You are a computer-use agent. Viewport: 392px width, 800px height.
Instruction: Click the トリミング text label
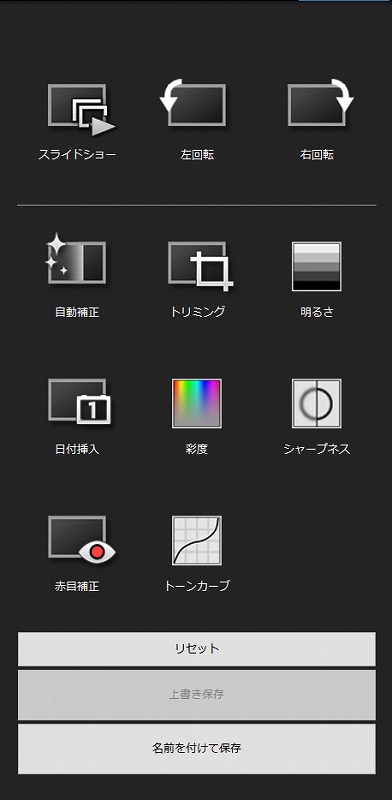pyautogui.click(x=197, y=312)
